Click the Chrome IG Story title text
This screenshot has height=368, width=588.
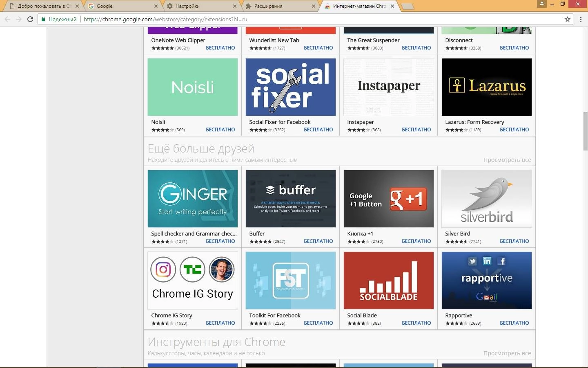[171, 315]
